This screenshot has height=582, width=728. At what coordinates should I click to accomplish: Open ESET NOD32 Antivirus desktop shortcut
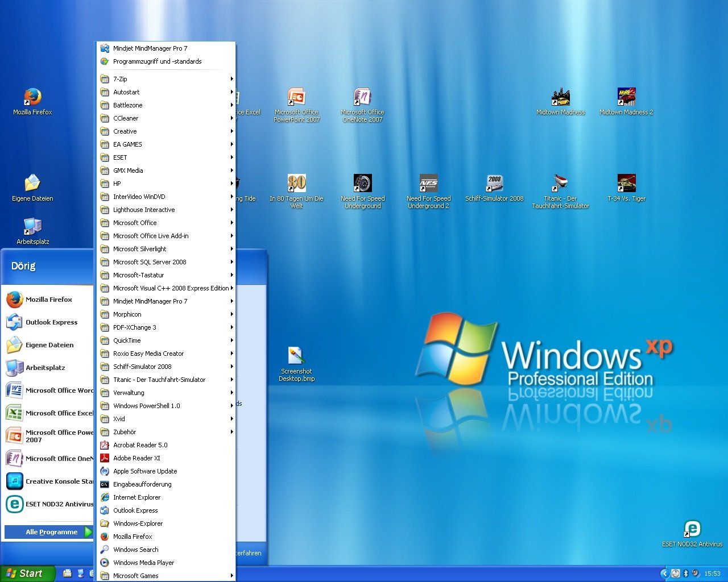coord(692,533)
